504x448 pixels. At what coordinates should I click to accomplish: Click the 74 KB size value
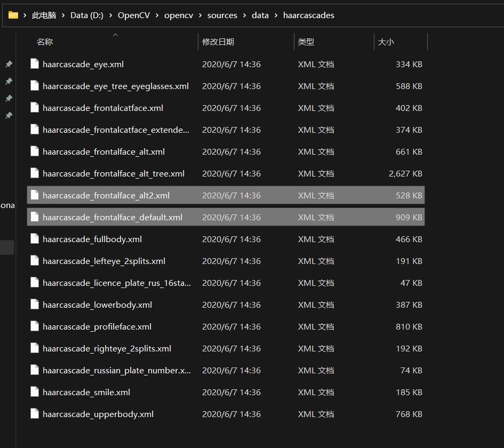[411, 370]
